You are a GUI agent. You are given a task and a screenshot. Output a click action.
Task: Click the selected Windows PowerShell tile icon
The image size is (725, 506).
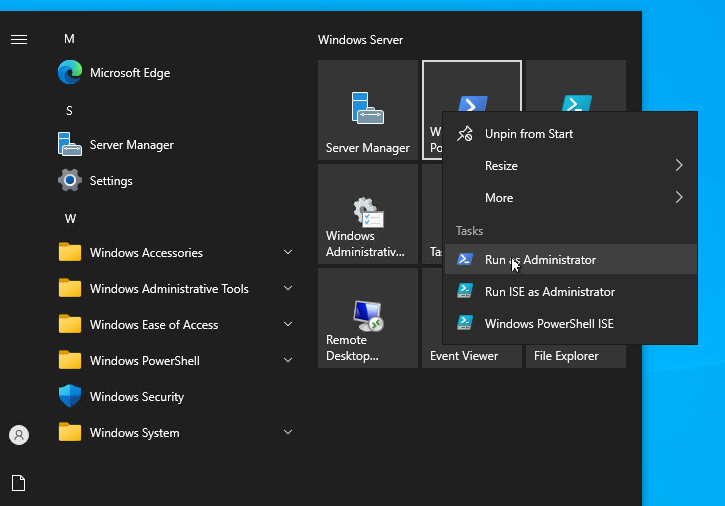click(x=473, y=103)
